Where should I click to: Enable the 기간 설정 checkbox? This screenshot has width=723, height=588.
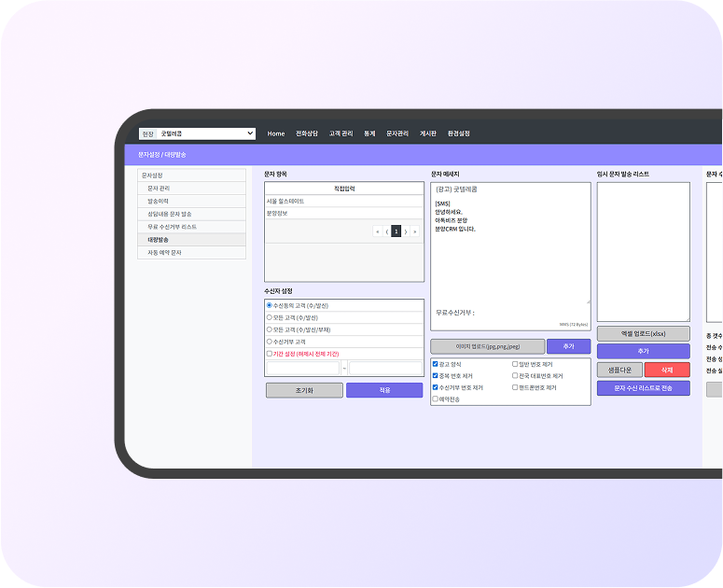coord(270,354)
